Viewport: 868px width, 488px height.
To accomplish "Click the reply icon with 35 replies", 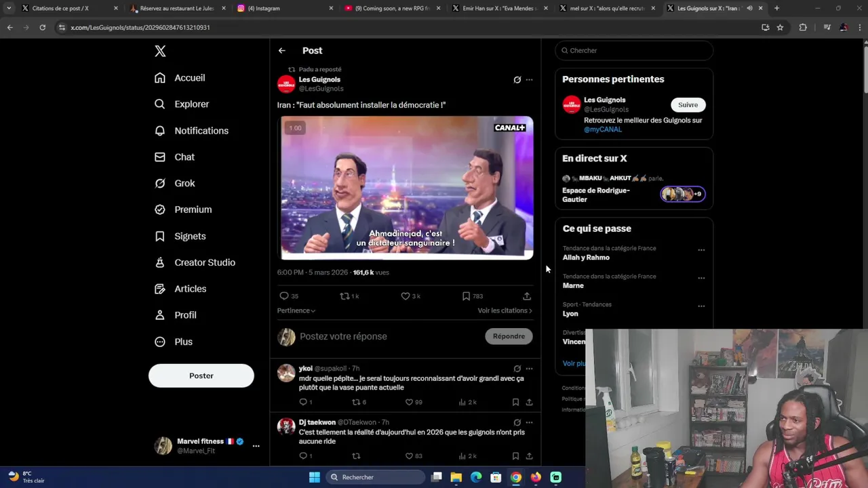I will click(x=289, y=296).
